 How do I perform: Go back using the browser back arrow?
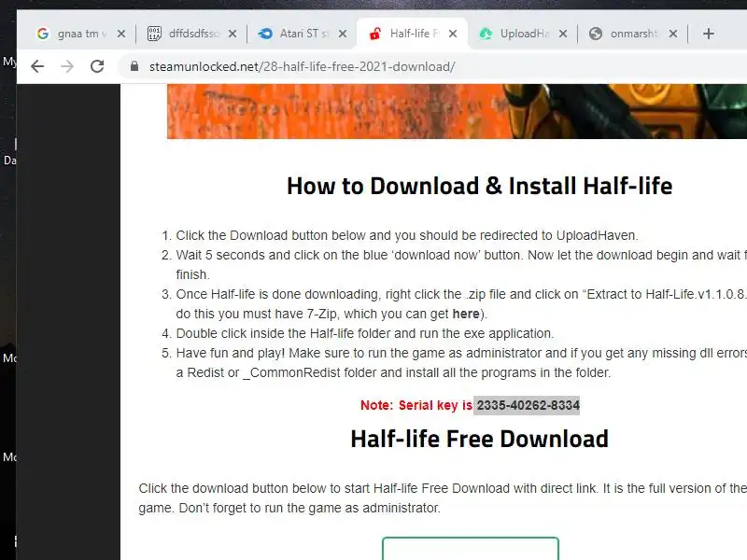(37, 66)
